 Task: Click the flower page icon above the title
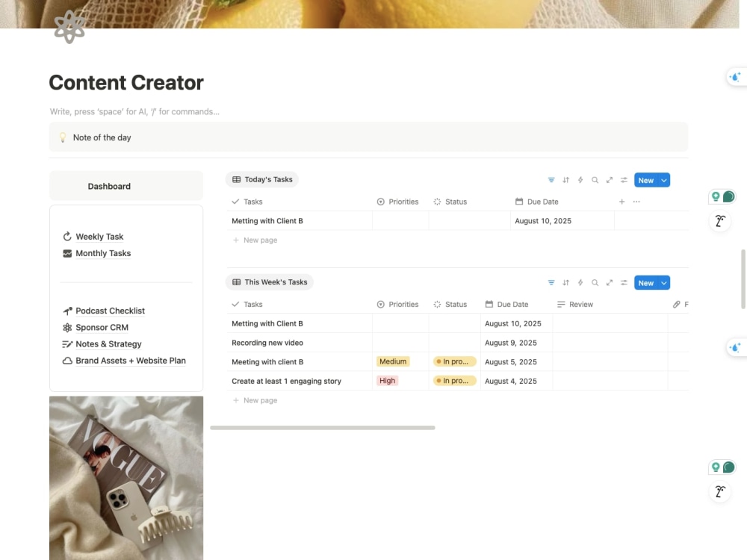[x=69, y=27]
